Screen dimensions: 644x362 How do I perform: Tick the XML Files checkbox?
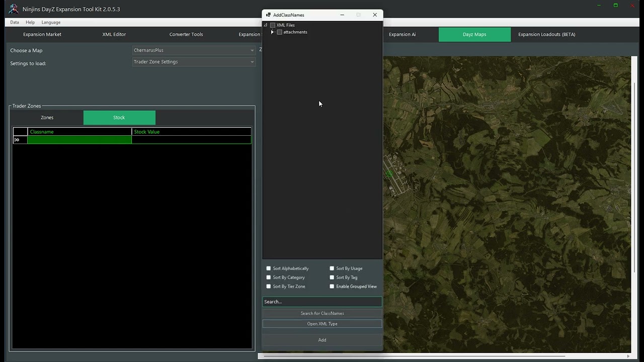273,25
